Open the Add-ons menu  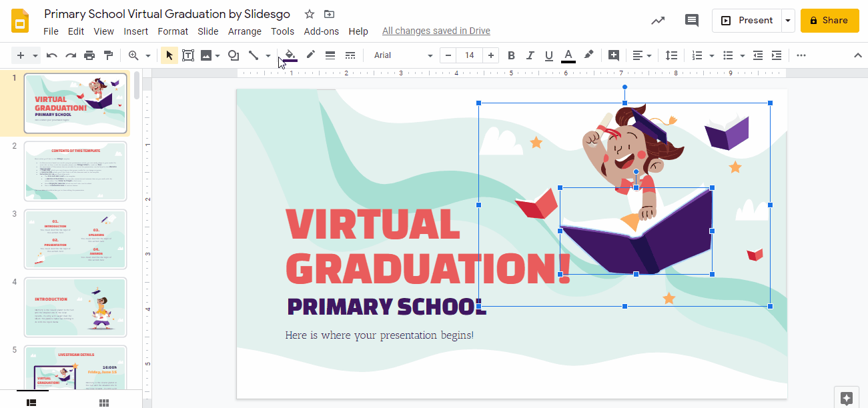(321, 31)
